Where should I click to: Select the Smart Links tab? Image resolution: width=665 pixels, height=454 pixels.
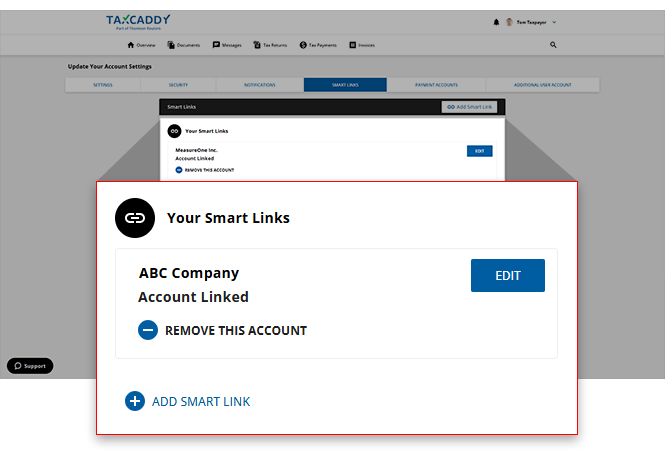[345, 85]
